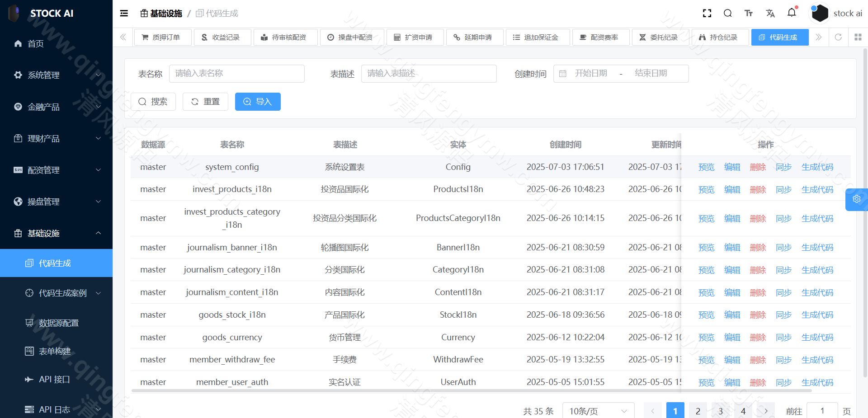Open the 10条/页 page size dropdown
The height and width of the screenshot is (418, 868).
(x=598, y=410)
